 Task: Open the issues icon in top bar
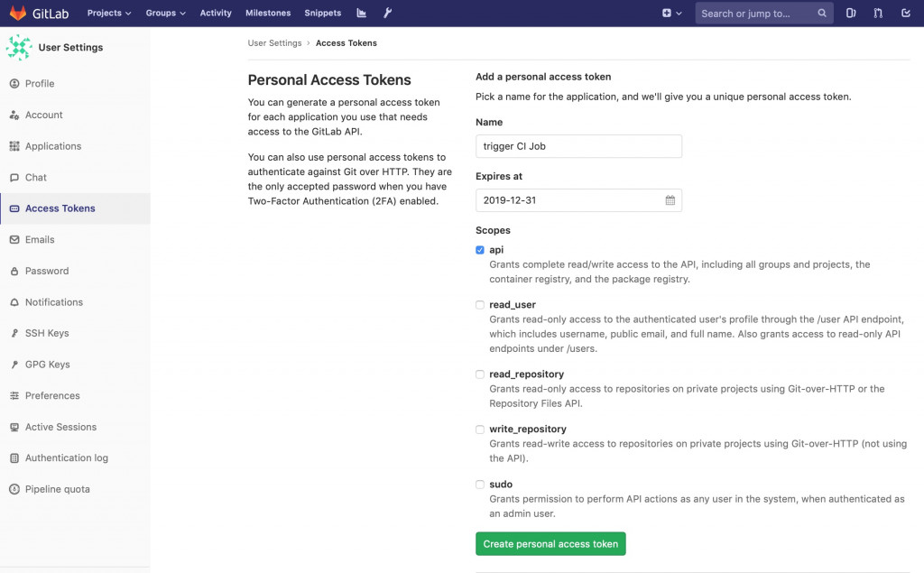coord(851,14)
